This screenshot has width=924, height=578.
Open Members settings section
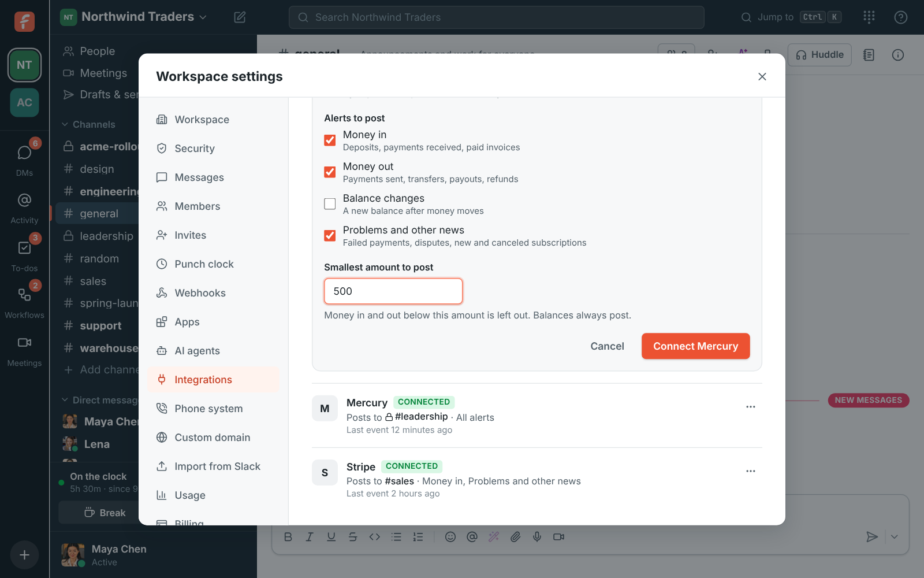point(213,206)
